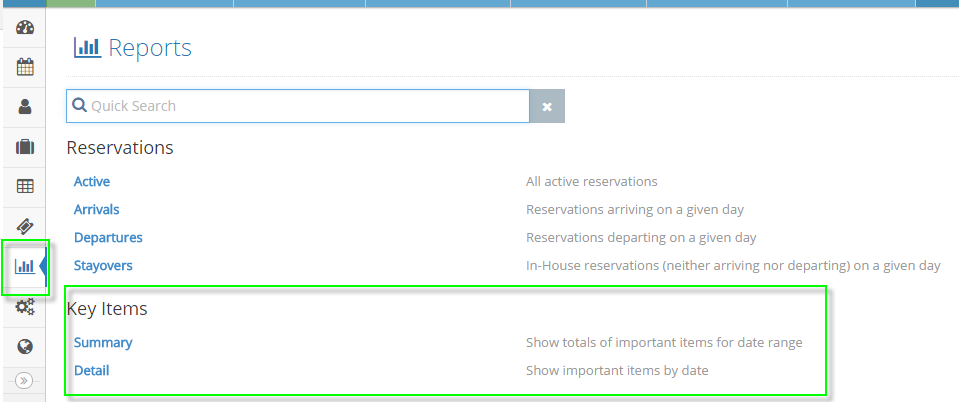Screen dimensions: 959x402
Task: Open the Key Items Detail report
Action: pos(92,371)
